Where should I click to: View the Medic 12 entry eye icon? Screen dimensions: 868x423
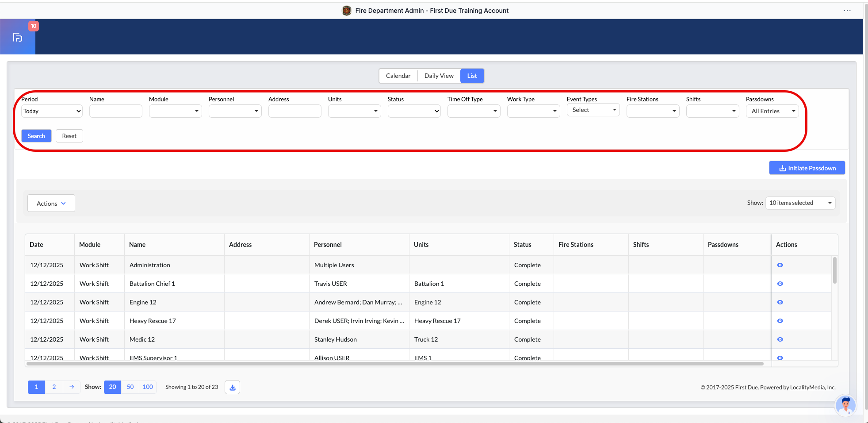coord(780,339)
